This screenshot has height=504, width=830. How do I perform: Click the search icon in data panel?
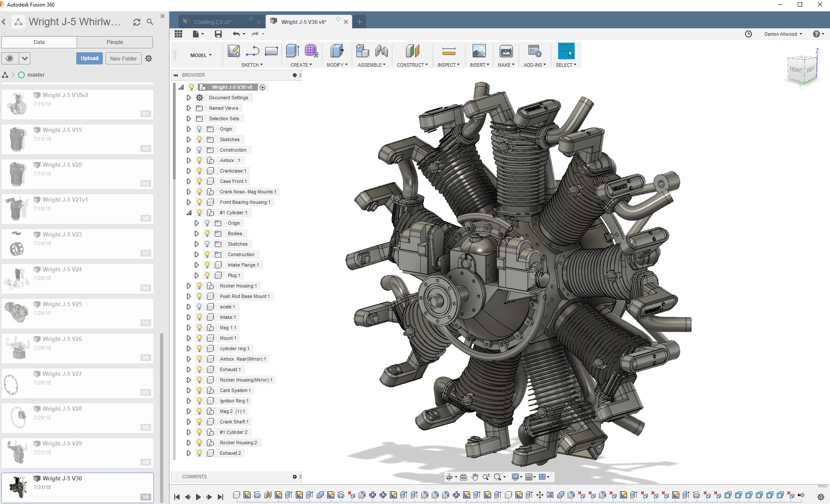point(150,22)
